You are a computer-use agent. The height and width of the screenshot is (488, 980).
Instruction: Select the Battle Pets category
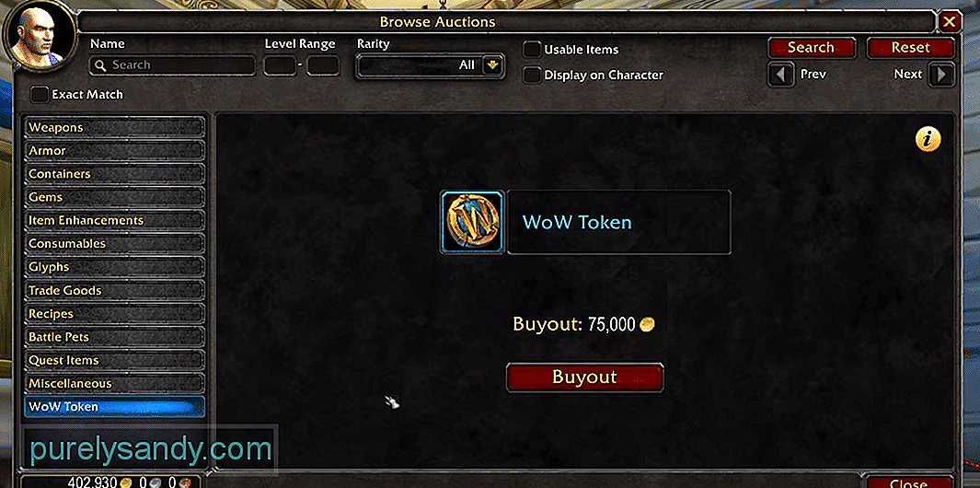coord(114,337)
